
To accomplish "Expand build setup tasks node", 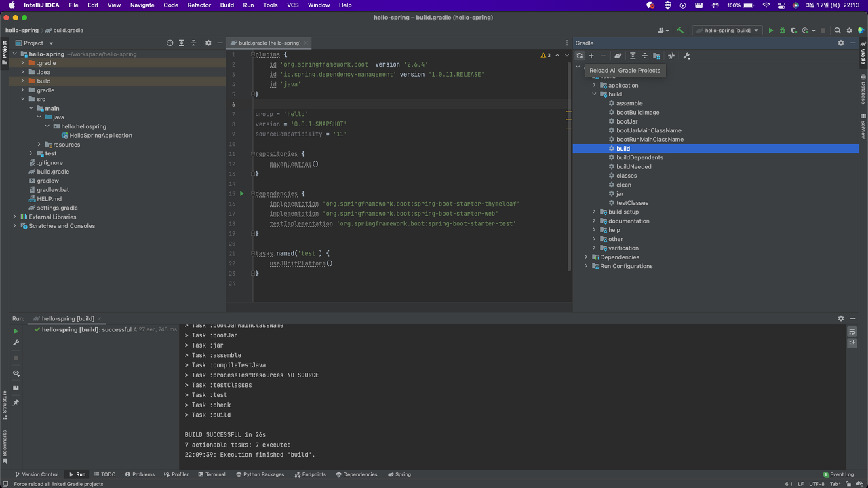I will (x=595, y=212).
